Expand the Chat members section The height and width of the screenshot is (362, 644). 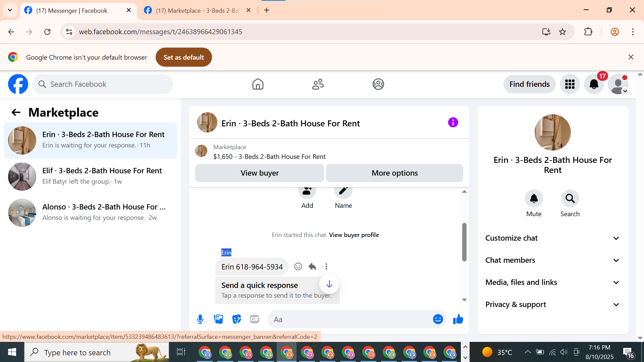[x=552, y=260]
